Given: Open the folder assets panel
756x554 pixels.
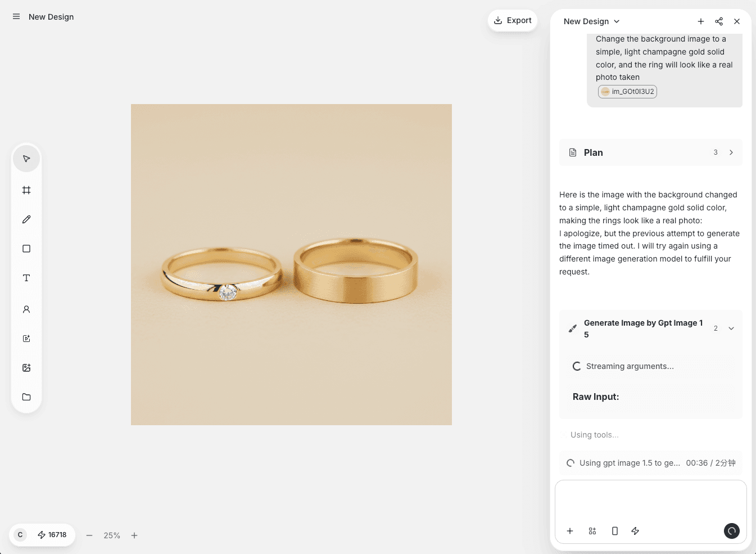Looking at the screenshot, I should [26, 397].
